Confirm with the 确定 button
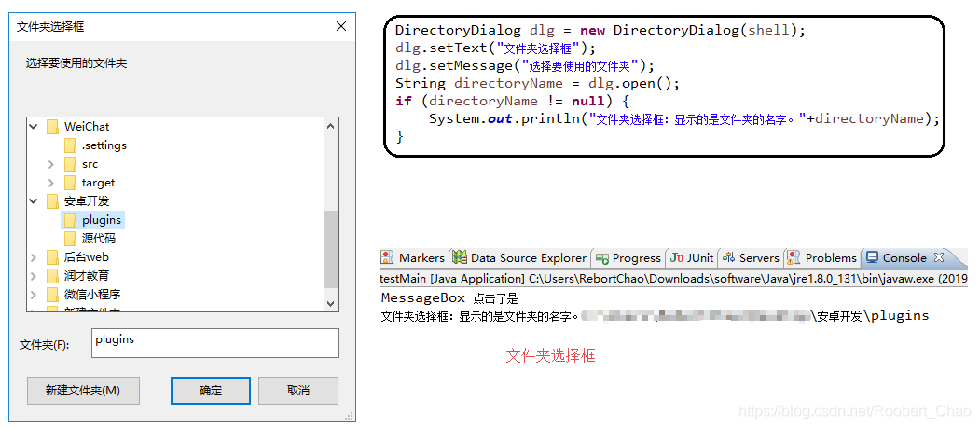This screenshot has width=980, height=428. point(211,391)
